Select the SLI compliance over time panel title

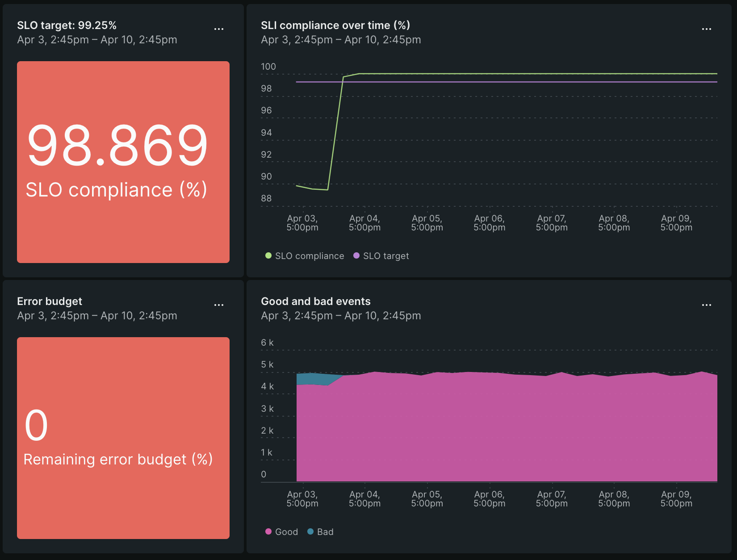[x=335, y=25]
